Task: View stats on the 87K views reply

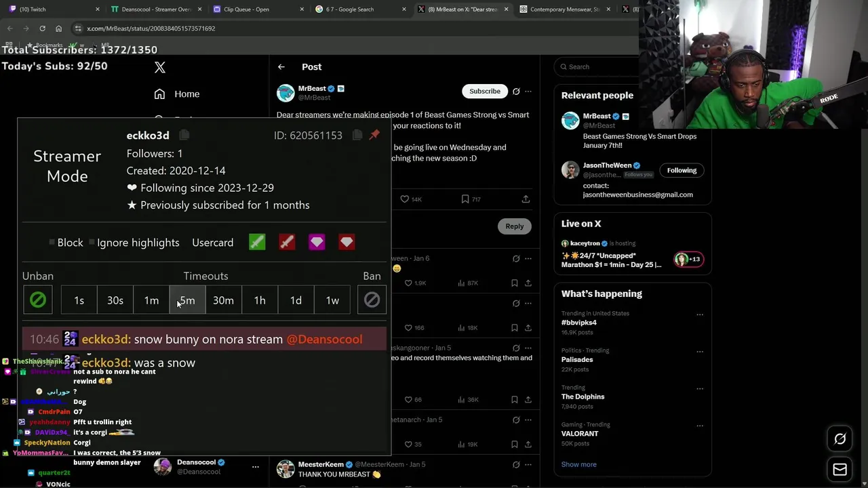Action: point(468,283)
